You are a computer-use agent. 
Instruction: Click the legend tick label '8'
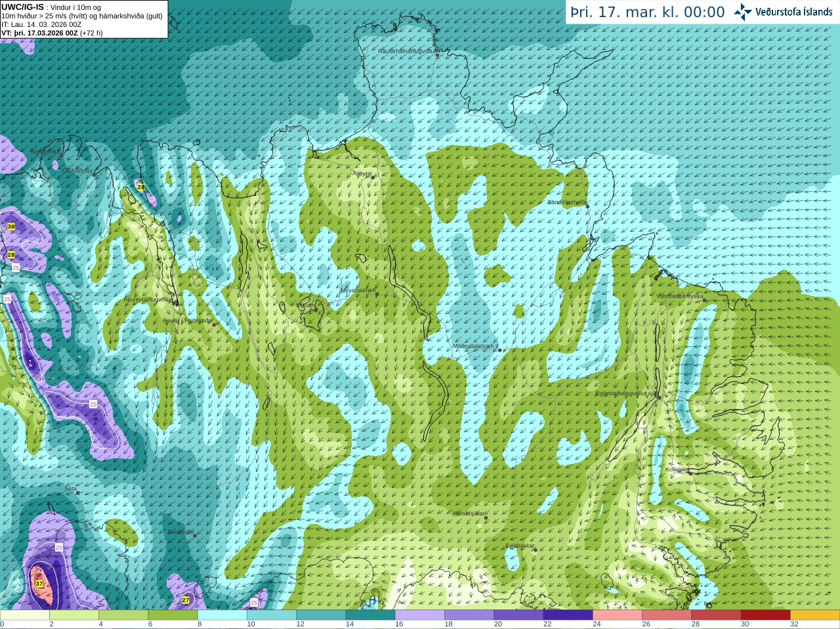click(x=199, y=624)
